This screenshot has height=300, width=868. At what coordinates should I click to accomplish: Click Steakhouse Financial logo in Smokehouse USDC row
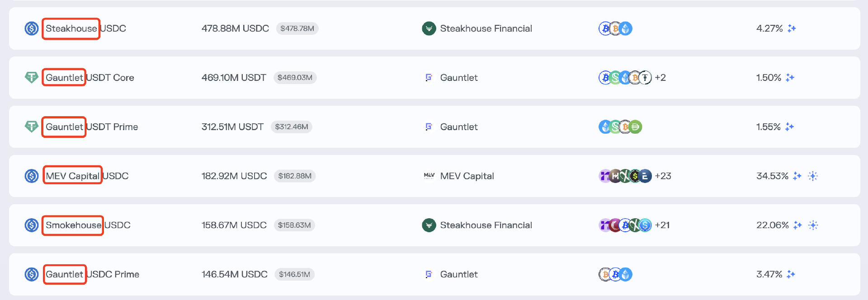[429, 225]
